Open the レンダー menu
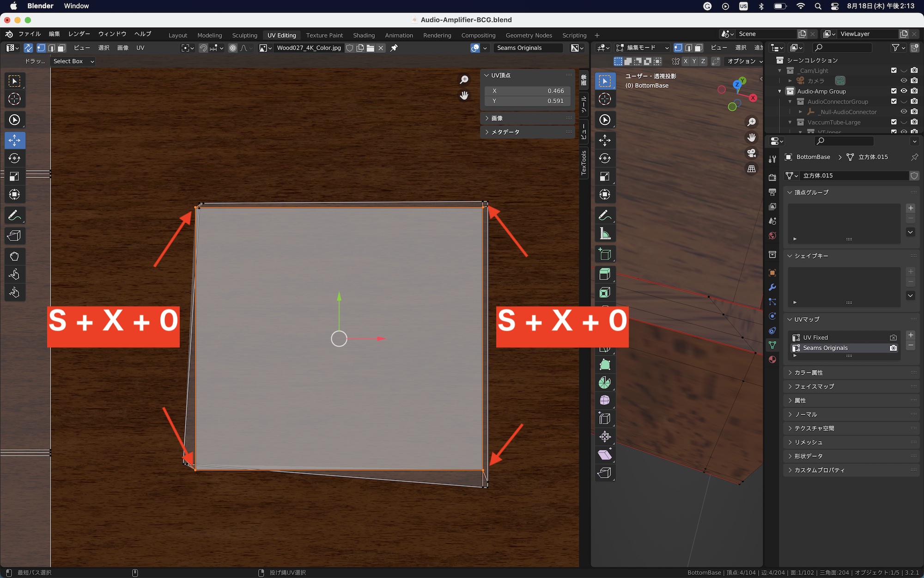The image size is (924, 578). [x=79, y=34]
